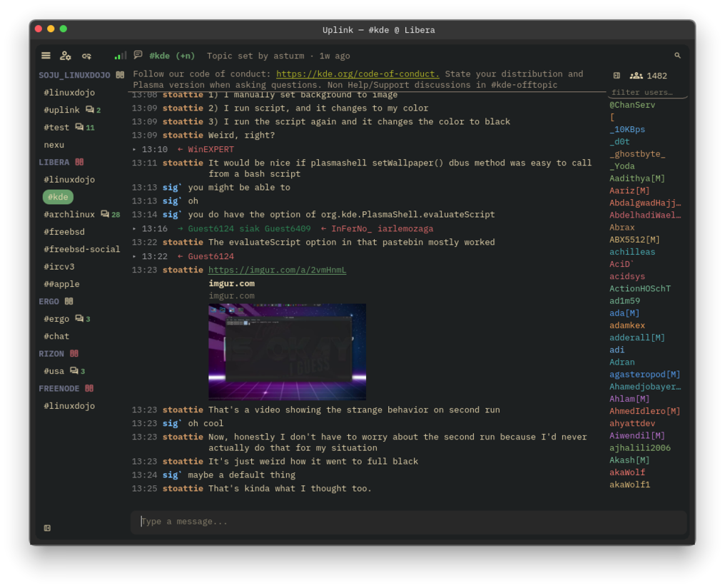This screenshot has width=725, height=588.
Task: Click the server icon next to LIBERA
Action: [79, 162]
